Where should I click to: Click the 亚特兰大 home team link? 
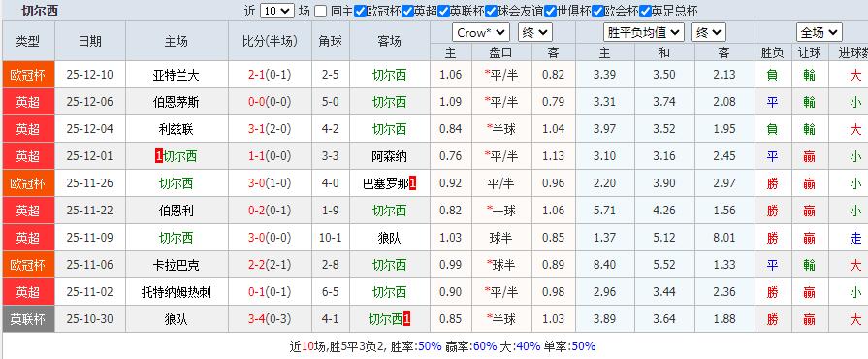(177, 75)
